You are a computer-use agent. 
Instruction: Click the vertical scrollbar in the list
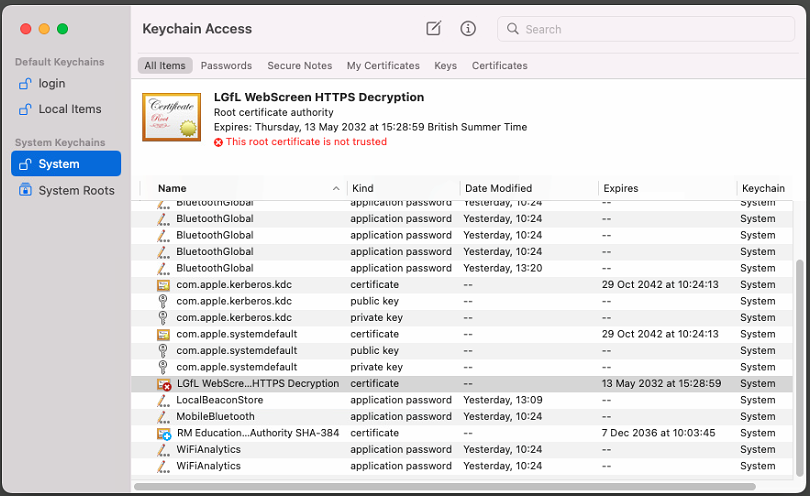[x=797, y=360]
